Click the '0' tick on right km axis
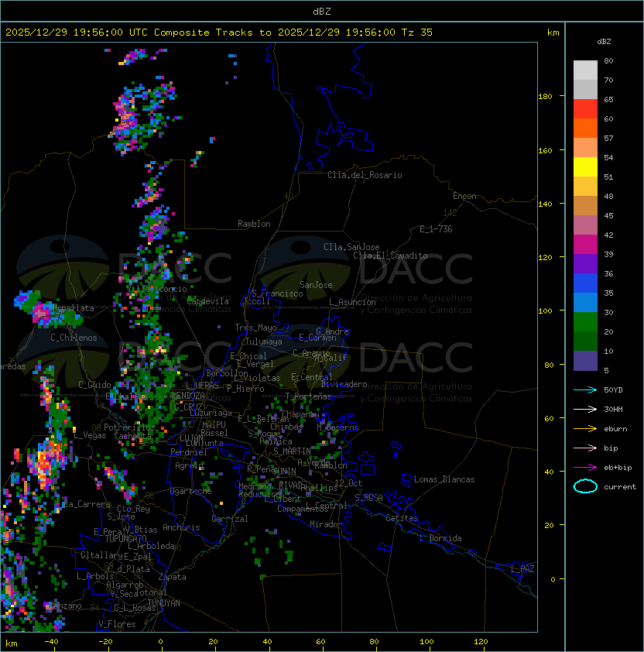This screenshot has width=644, height=652. click(553, 579)
